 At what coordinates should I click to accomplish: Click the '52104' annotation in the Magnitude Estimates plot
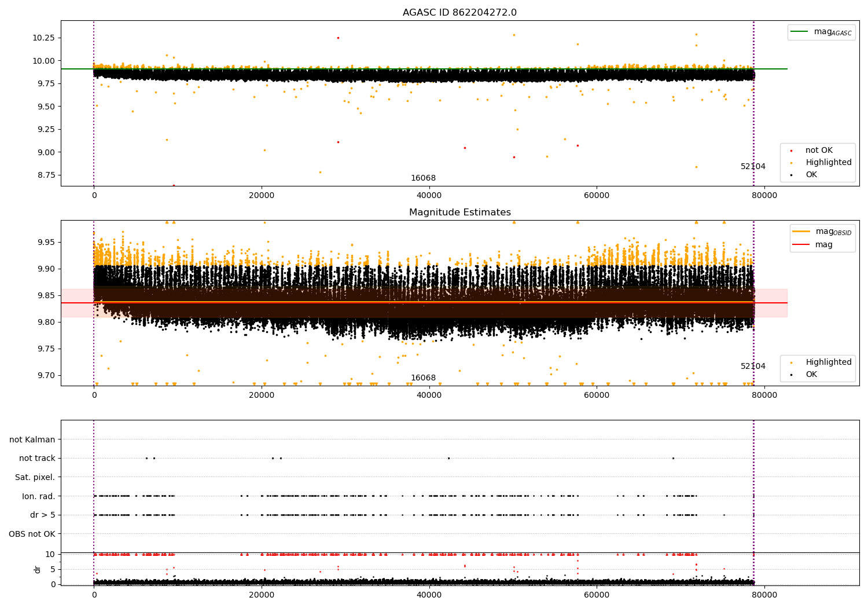tap(753, 367)
